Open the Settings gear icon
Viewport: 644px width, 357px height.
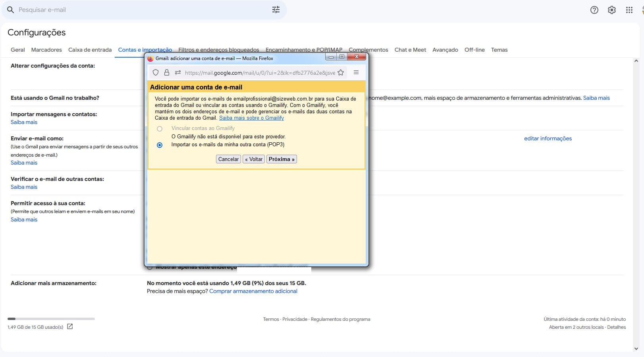[611, 10]
